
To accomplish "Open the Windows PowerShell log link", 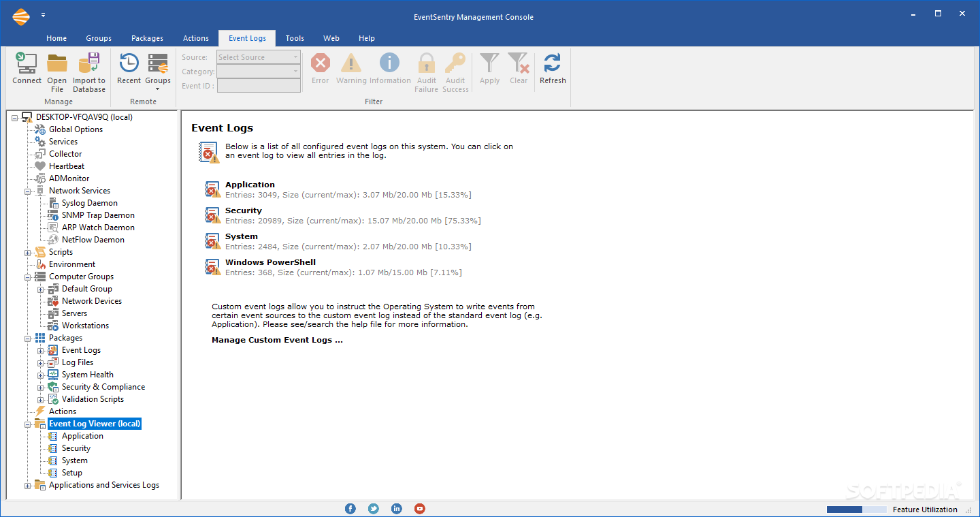I will [x=270, y=262].
